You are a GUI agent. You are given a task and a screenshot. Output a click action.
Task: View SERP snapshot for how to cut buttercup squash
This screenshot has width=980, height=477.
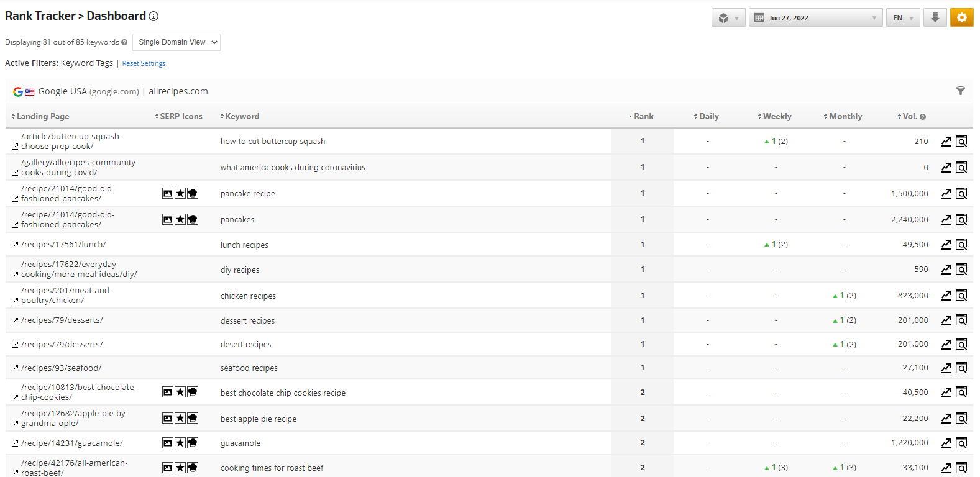[x=961, y=142]
